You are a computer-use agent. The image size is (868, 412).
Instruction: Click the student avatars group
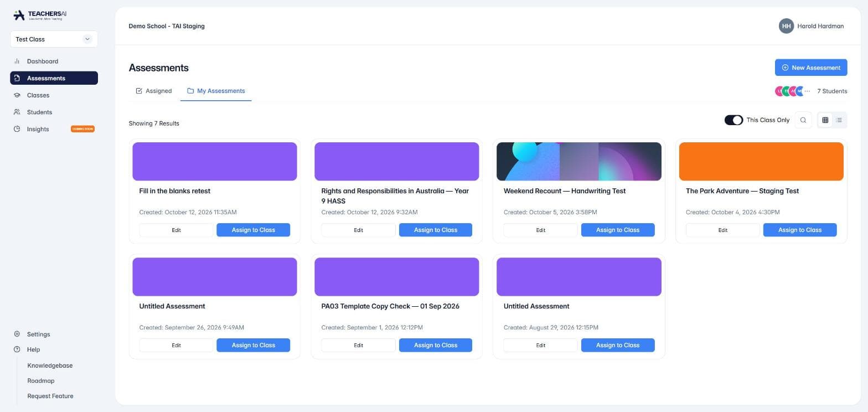tap(793, 91)
